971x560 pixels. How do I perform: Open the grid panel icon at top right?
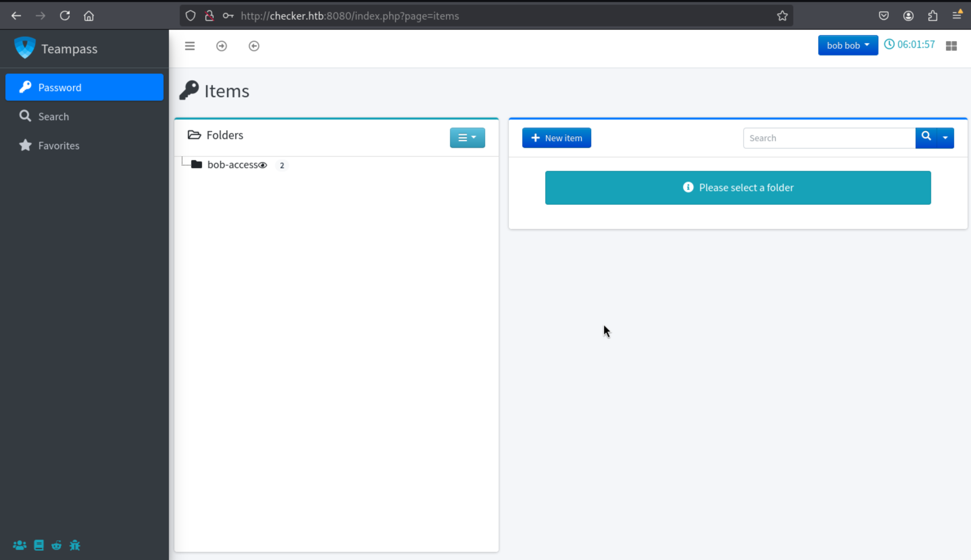[951, 46]
